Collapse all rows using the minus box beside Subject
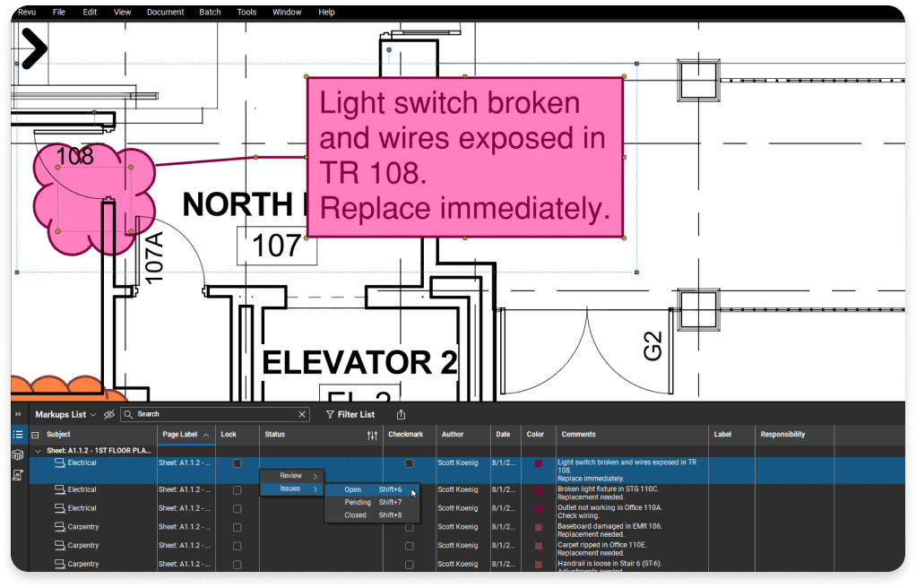916x588 pixels. coord(35,435)
